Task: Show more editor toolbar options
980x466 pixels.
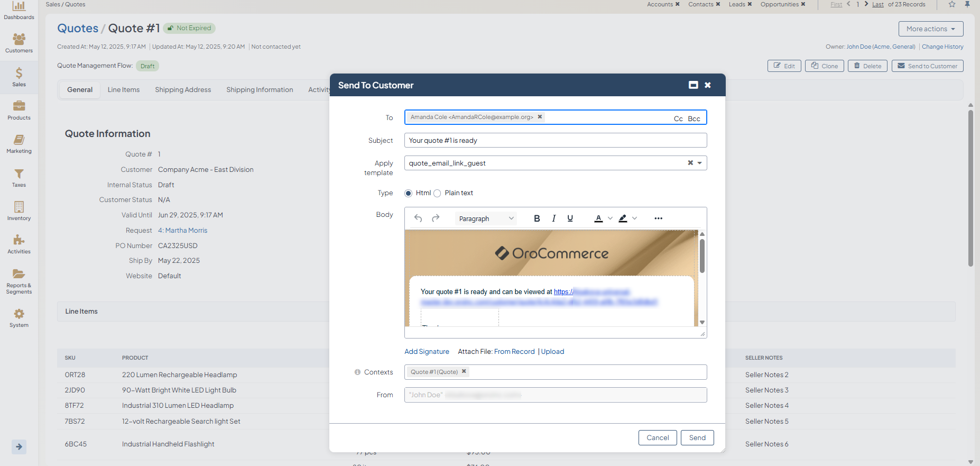Action: coord(658,218)
